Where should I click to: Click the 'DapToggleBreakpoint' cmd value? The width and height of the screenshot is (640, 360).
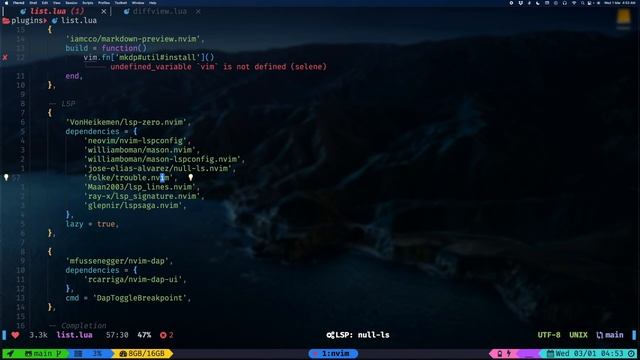[140, 298]
